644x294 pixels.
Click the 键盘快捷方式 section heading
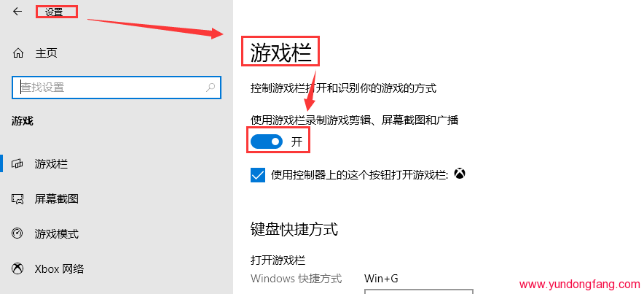coord(294,229)
